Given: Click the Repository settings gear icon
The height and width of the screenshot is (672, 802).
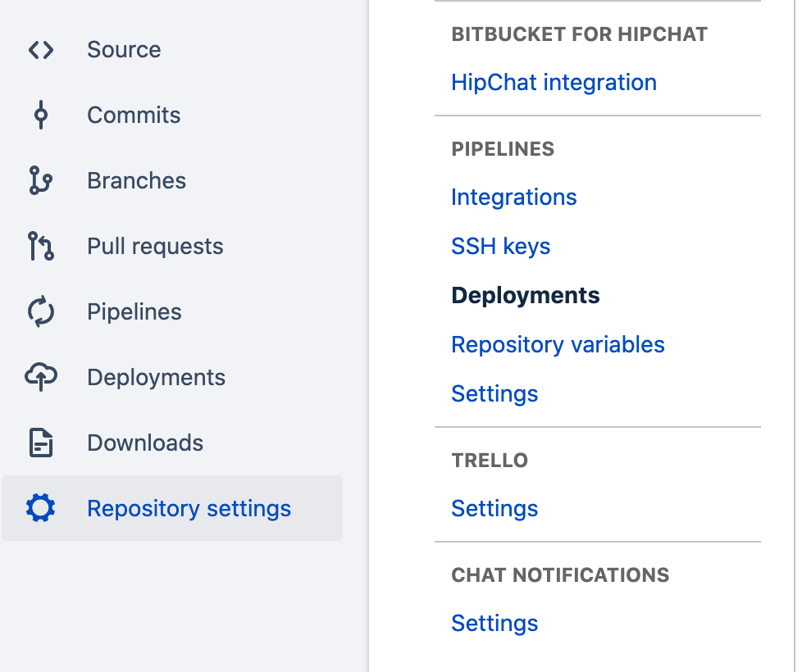Looking at the screenshot, I should click(x=40, y=508).
